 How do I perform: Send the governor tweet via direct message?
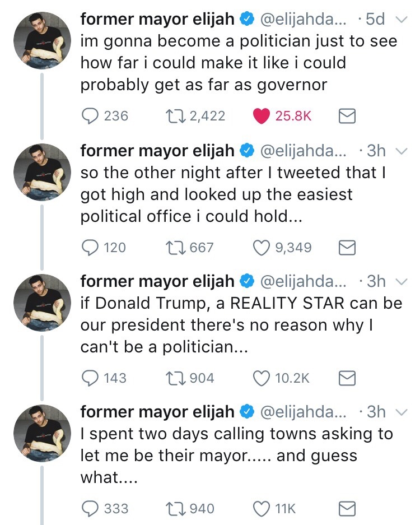(348, 116)
